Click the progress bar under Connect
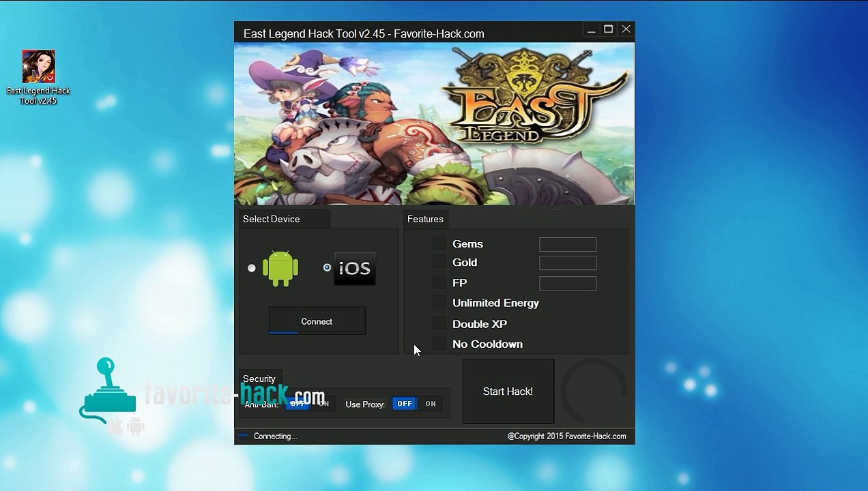868x491 pixels. 317,333
